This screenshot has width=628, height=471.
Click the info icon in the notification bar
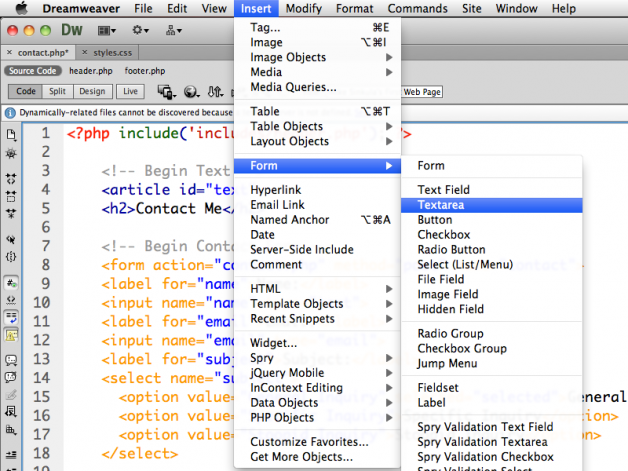point(10,113)
